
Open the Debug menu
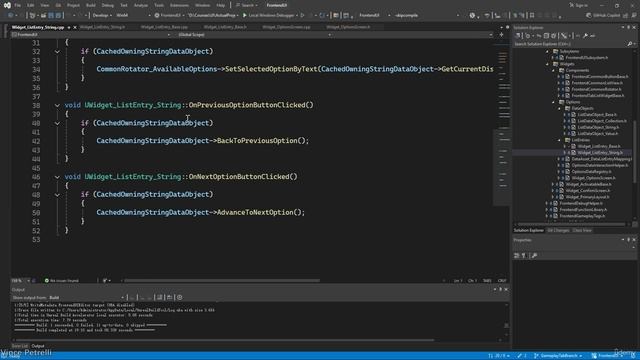108,5
